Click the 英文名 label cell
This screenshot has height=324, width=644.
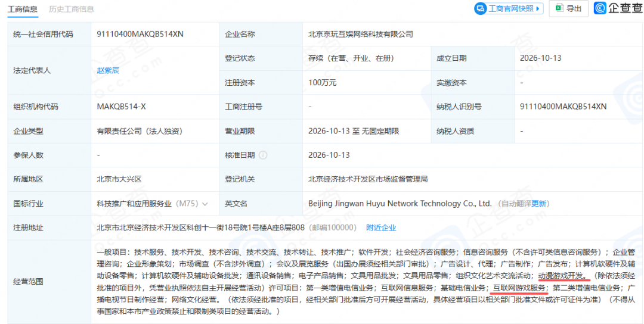[x=261, y=204]
